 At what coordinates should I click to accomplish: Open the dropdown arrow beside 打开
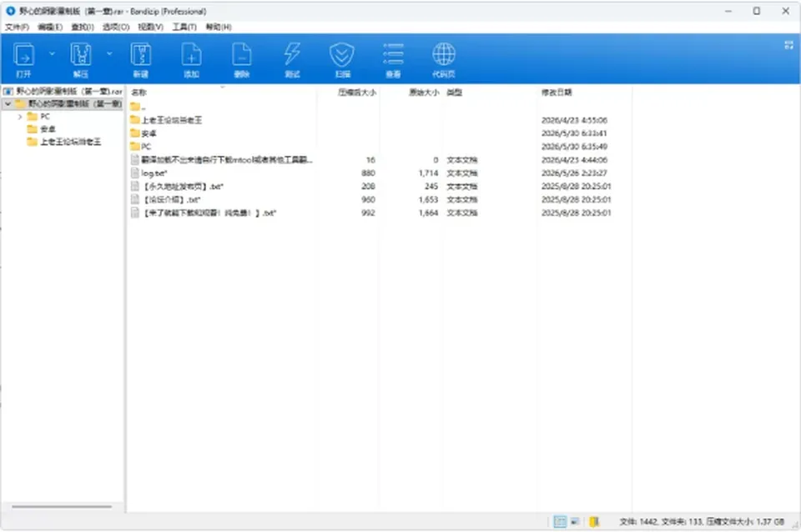(x=52, y=53)
